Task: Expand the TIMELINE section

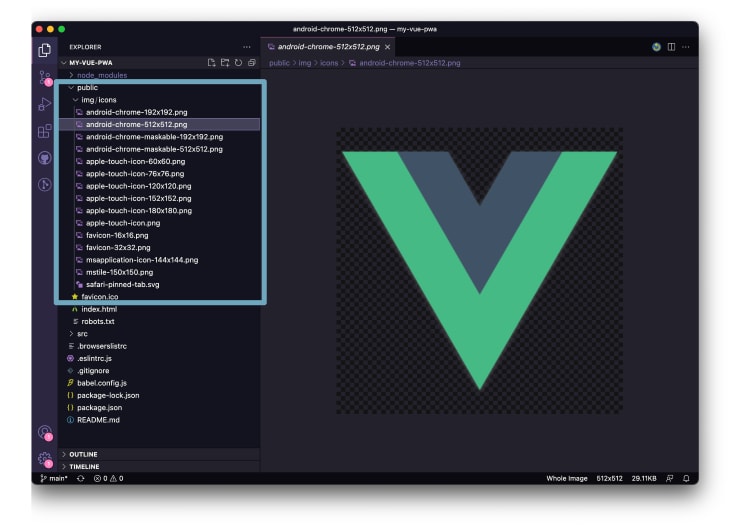Action: point(160,466)
